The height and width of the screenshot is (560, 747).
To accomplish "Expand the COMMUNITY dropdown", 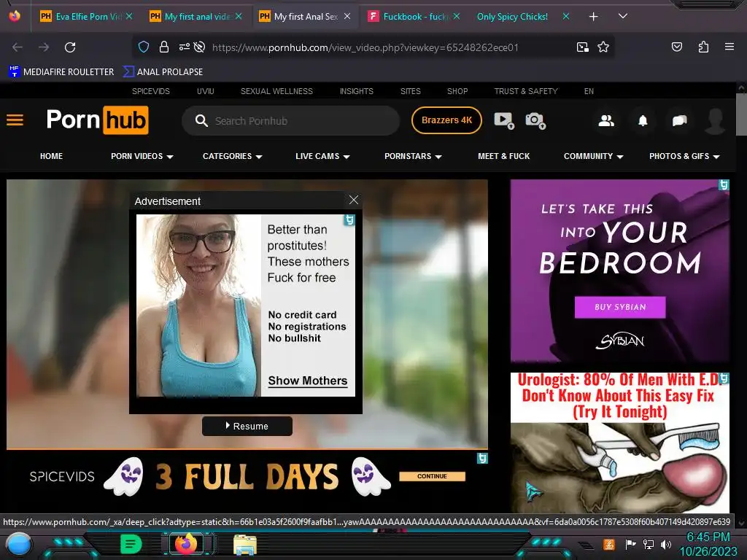I will 594,156.
